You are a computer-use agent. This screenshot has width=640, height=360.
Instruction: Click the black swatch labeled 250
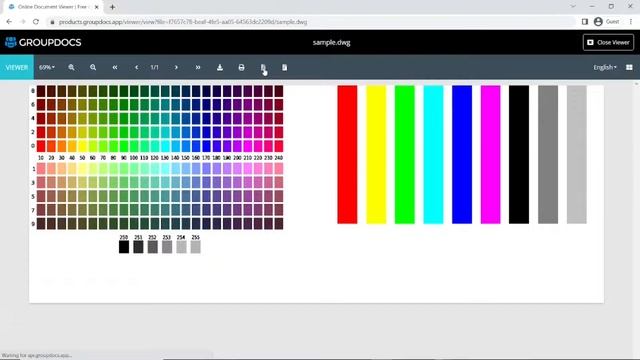click(x=124, y=247)
